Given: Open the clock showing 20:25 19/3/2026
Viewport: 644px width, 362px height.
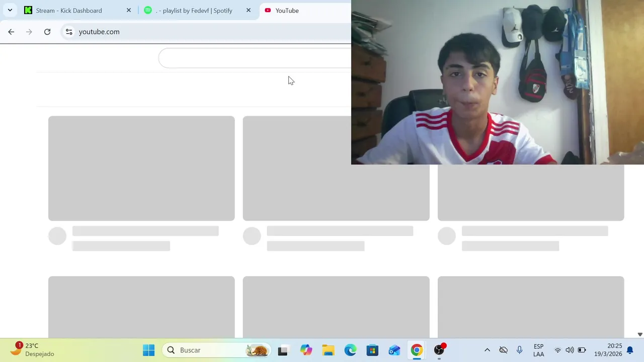Looking at the screenshot, I should pos(608,350).
